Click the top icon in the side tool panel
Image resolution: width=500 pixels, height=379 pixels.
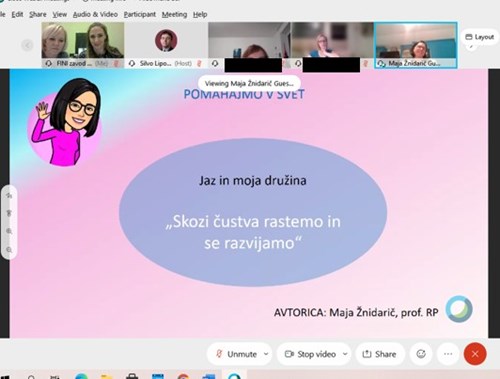pyautogui.click(x=9, y=196)
